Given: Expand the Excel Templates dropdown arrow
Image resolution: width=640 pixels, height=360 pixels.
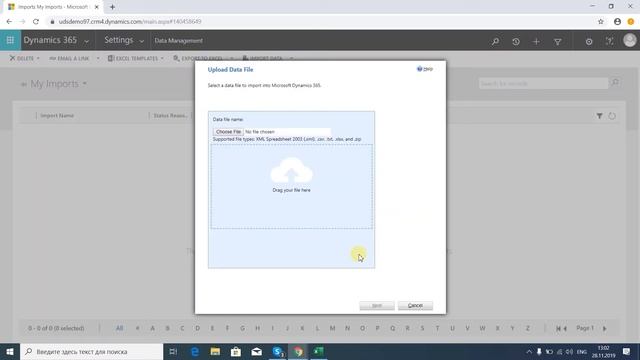Looking at the screenshot, I should (162, 58).
